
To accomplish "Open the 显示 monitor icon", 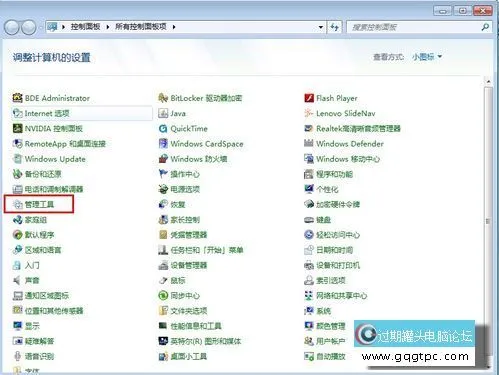I will tap(17, 326).
